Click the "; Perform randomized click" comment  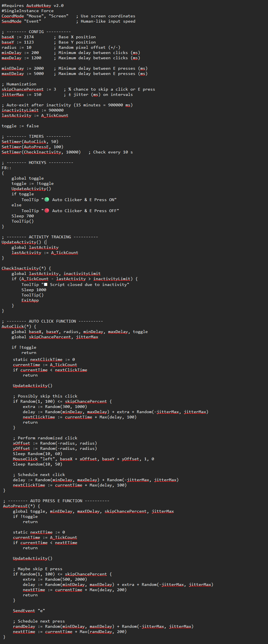point(45,438)
